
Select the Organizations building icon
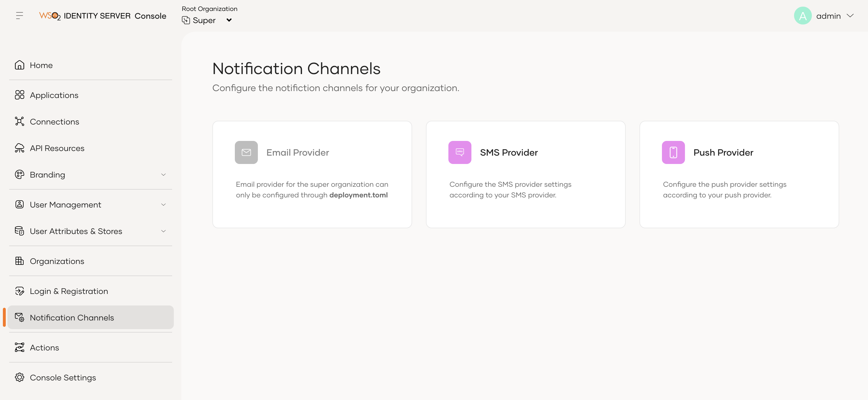coord(20,261)
